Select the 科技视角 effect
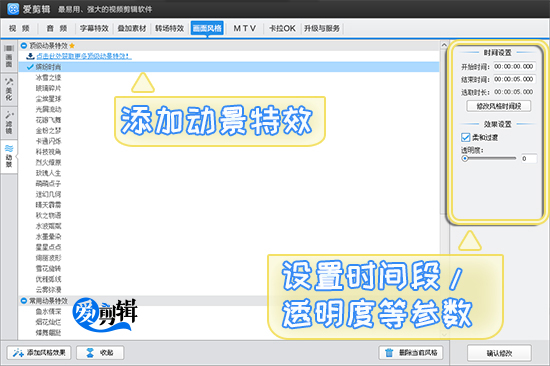The width and height of the screenshot is (550, 366). tap(48, 152)
